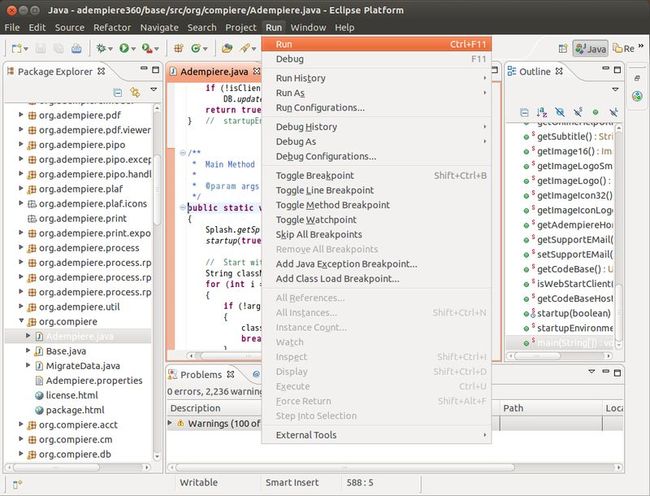Open Package Explorer view menu triangle
Viewport: 650px width, 496px height.
coord(153,90)
